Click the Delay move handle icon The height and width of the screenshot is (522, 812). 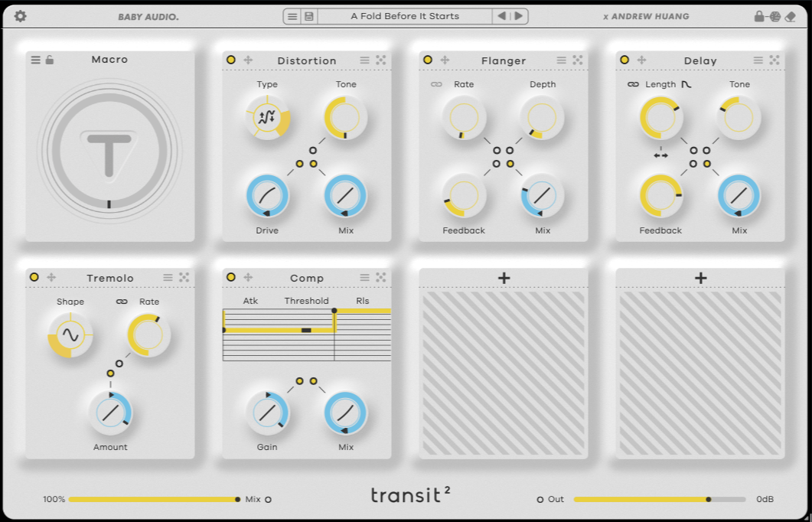(x=641, y=60)
